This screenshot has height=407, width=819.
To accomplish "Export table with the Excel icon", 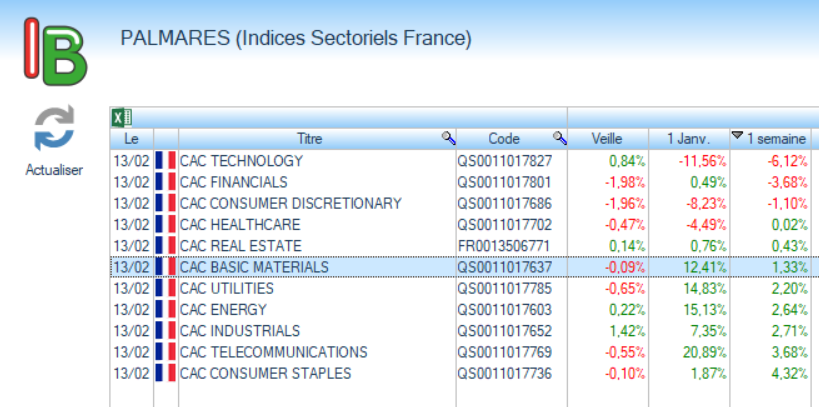I will tap(122, 117).
